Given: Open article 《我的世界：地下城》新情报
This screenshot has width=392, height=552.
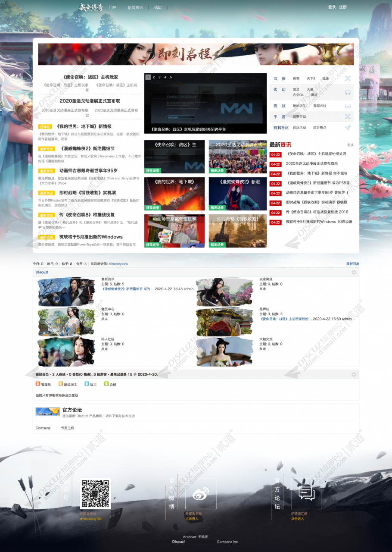Looking at the screenshot, I should [x=84, y=126].
